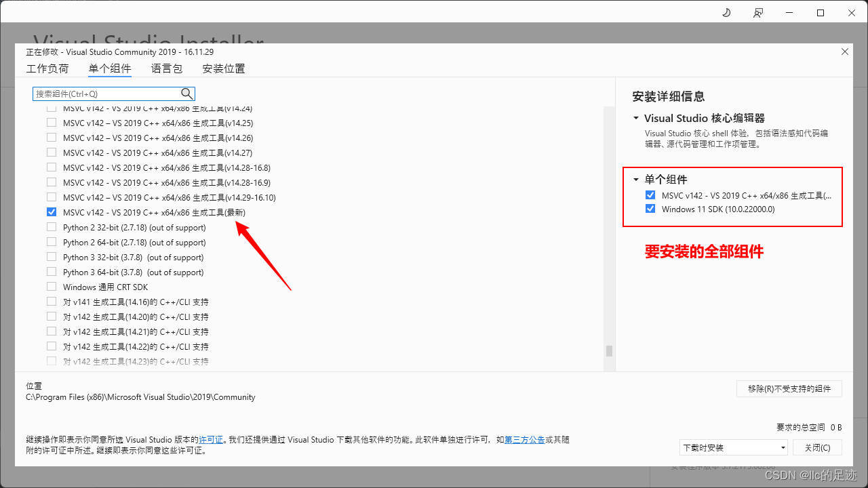Uncheck MSVC v142 in install details panel
This screenshot has height=488, width=868.
click(x=650, y=195)
